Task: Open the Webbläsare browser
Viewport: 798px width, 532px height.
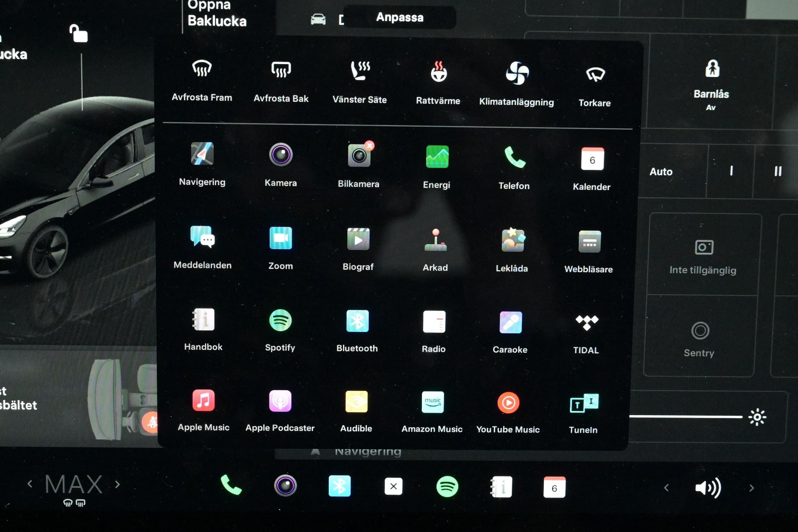Action: pos(589,252)
